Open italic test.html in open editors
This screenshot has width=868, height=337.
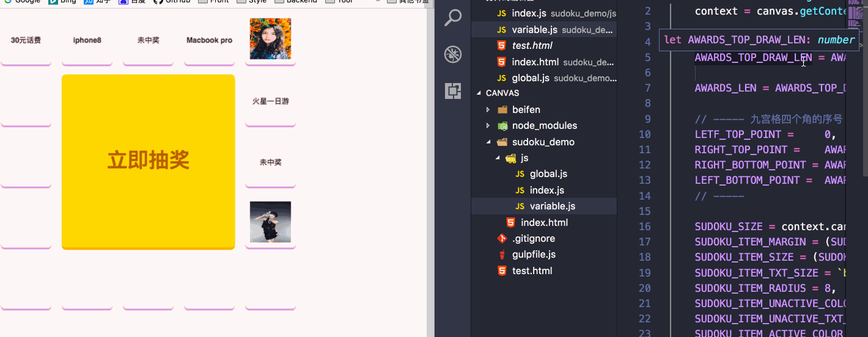[x=544, y=45]
